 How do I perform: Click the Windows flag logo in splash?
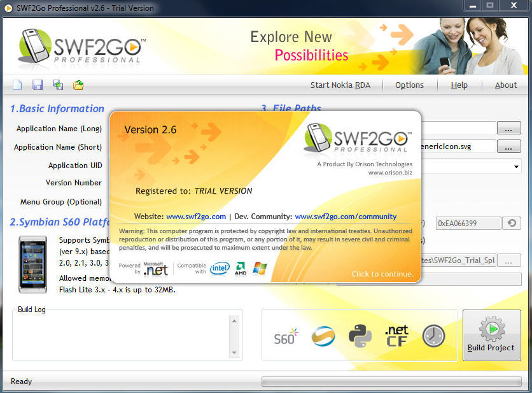coord(260,268)
